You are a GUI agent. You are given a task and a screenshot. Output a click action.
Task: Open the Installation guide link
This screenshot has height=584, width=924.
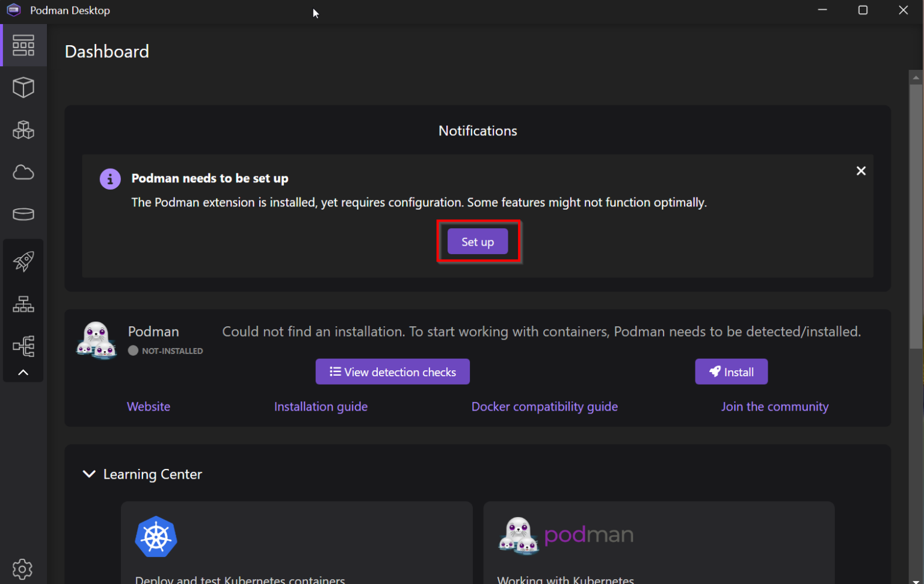(x=321, y=406)
